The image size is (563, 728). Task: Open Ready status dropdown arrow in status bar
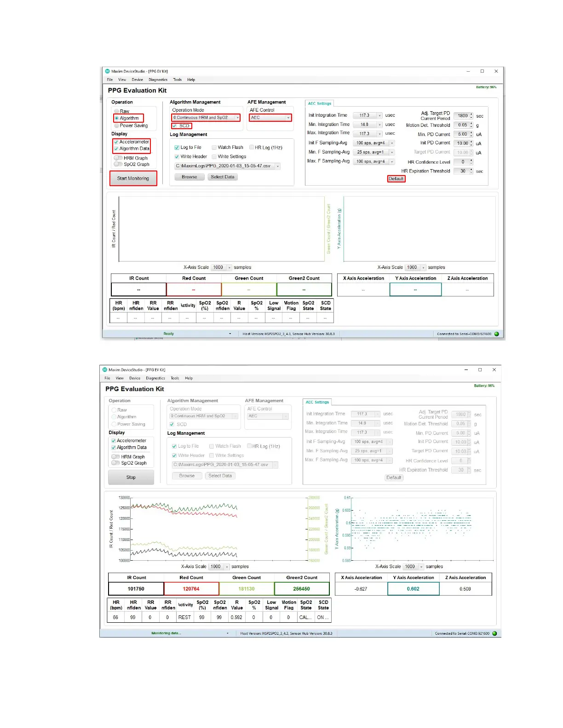coord(230,334)
